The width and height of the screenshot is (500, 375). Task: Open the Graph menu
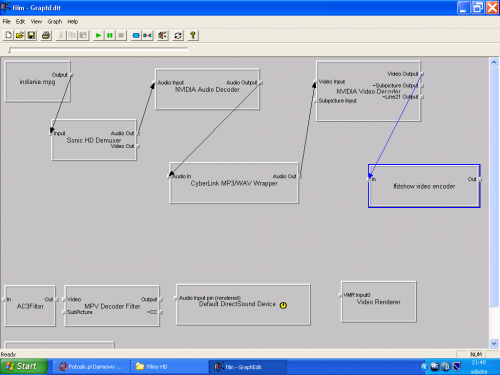(55, 22)
